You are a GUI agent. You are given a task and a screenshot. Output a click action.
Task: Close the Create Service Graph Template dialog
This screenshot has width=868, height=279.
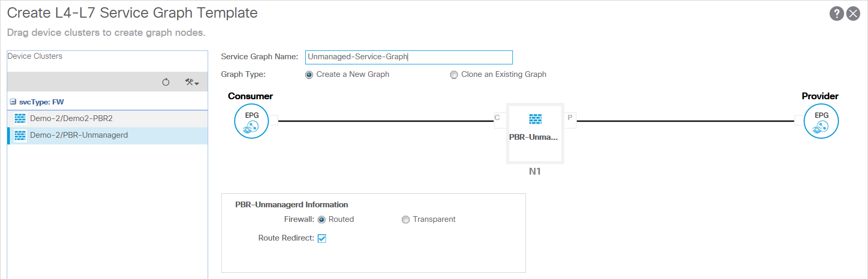pyautogui.click(x=853, y=14)
